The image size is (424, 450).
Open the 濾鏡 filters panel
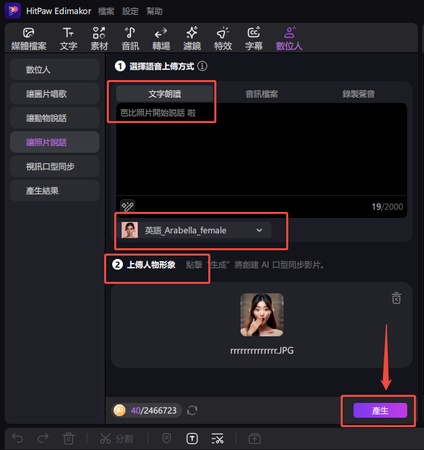[x=192, y=39]
